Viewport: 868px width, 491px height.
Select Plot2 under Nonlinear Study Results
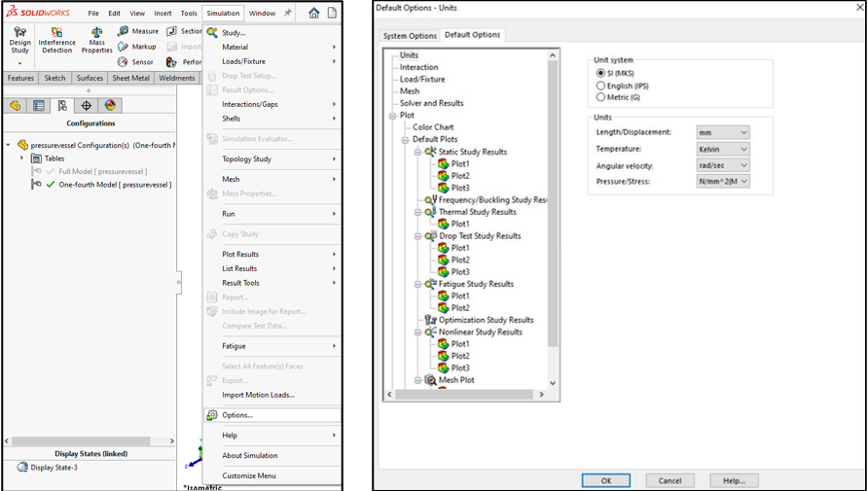[x=460, y=356]
